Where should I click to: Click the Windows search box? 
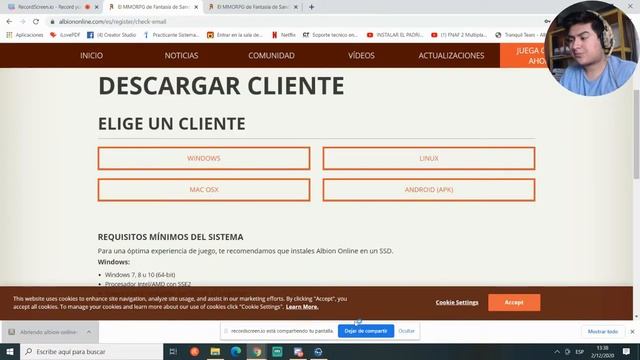91,351
